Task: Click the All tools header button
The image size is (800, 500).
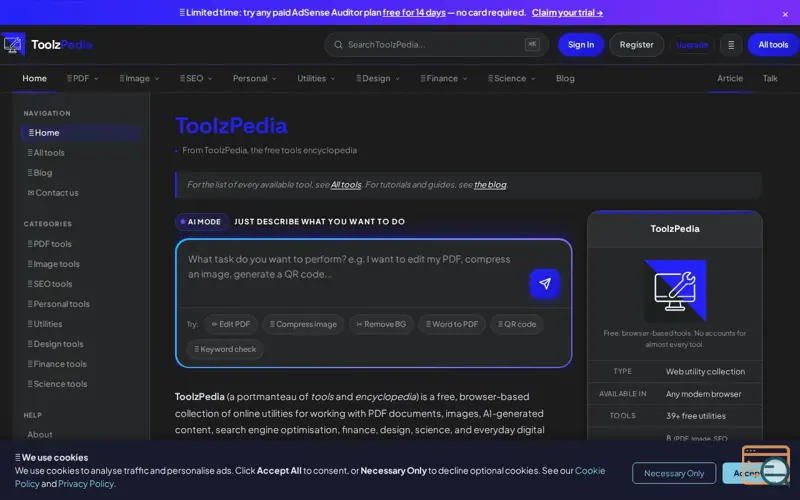Action: pyautogui.click(x=773, y=45)
